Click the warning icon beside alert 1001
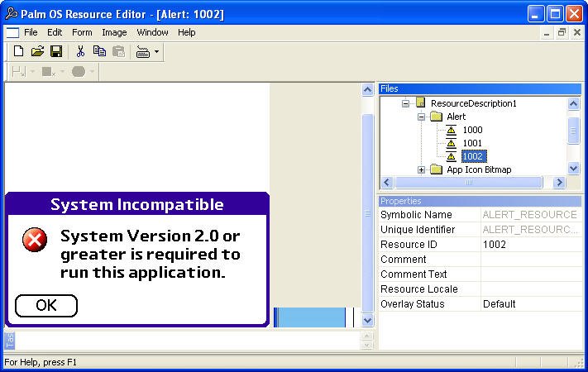 (x=451, y=143)
